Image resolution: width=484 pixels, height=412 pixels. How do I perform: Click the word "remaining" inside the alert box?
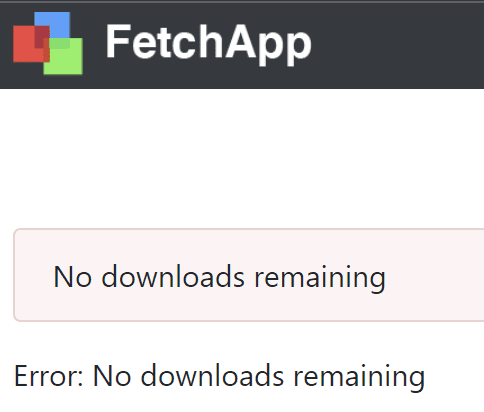coord(320,278)
